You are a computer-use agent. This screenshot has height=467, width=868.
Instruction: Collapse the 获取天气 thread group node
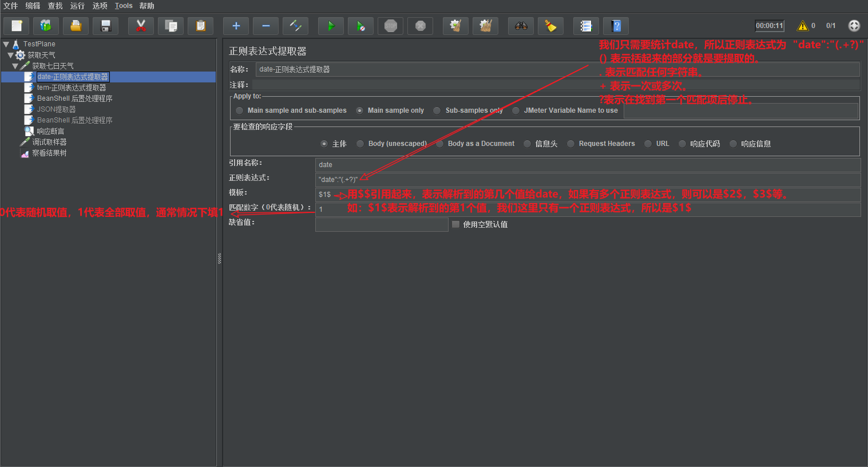point(10,55)
